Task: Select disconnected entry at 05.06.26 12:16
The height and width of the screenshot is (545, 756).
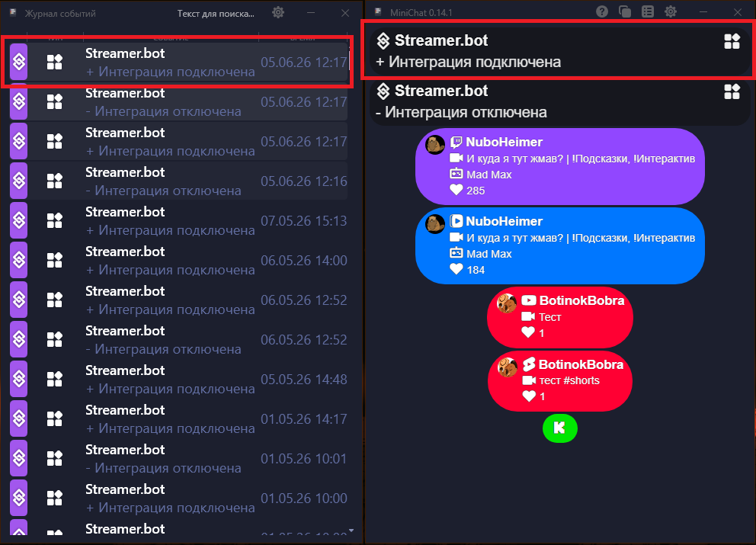Action: [x=179, y=181]
